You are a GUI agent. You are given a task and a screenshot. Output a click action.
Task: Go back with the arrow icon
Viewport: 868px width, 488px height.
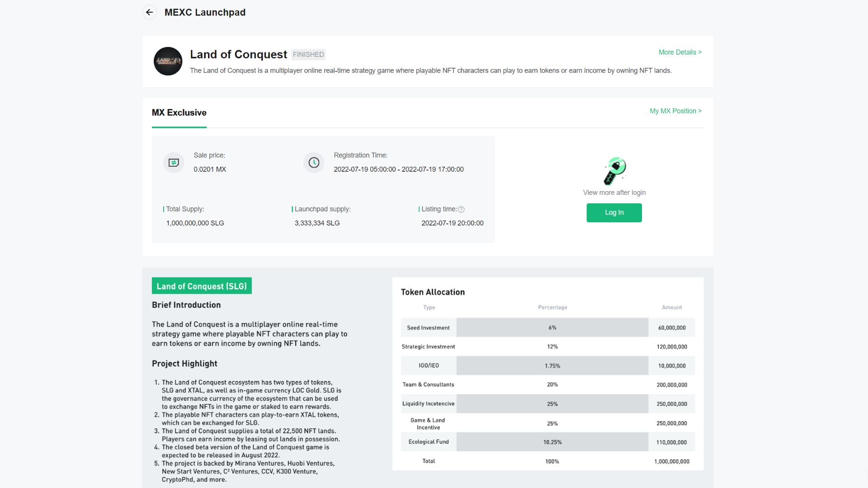[x=150, y=12]
